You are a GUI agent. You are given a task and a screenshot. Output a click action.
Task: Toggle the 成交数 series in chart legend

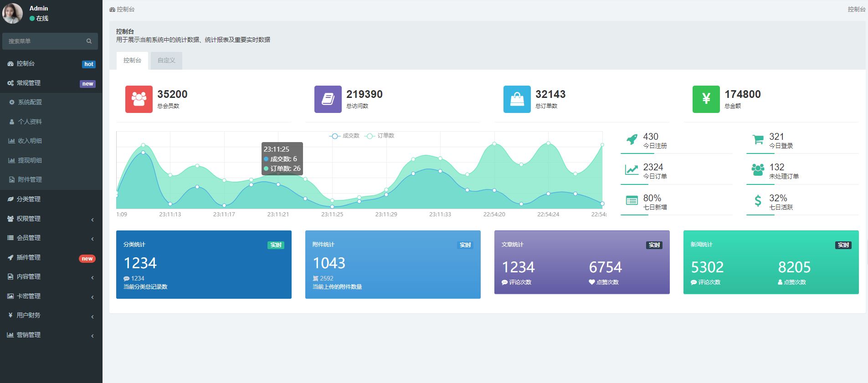tap(344, 136)
